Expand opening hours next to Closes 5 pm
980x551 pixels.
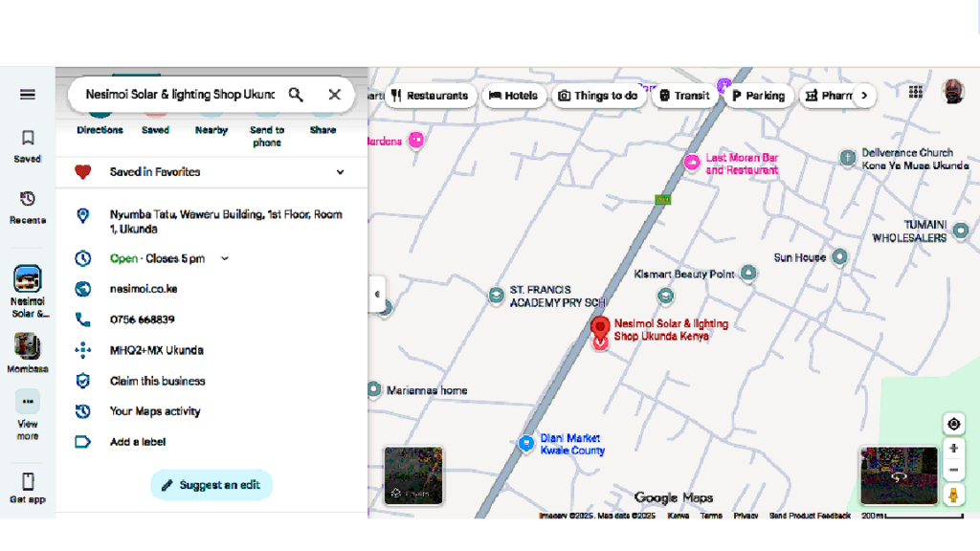tap(226, 258)
